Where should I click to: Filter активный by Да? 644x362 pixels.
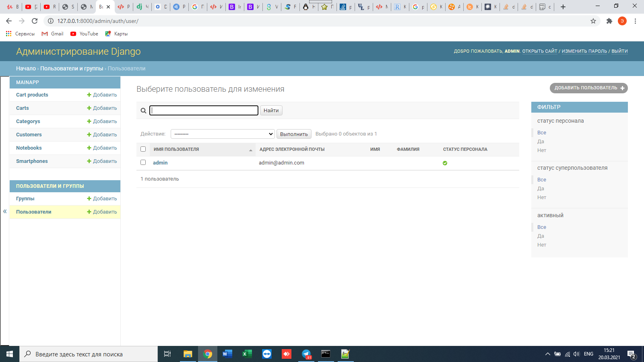coord(541,236)
